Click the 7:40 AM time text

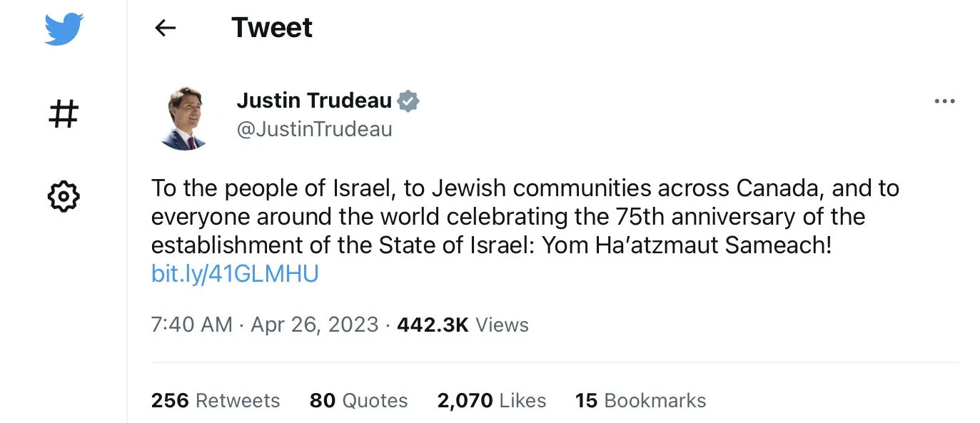[x=191, y=325]
